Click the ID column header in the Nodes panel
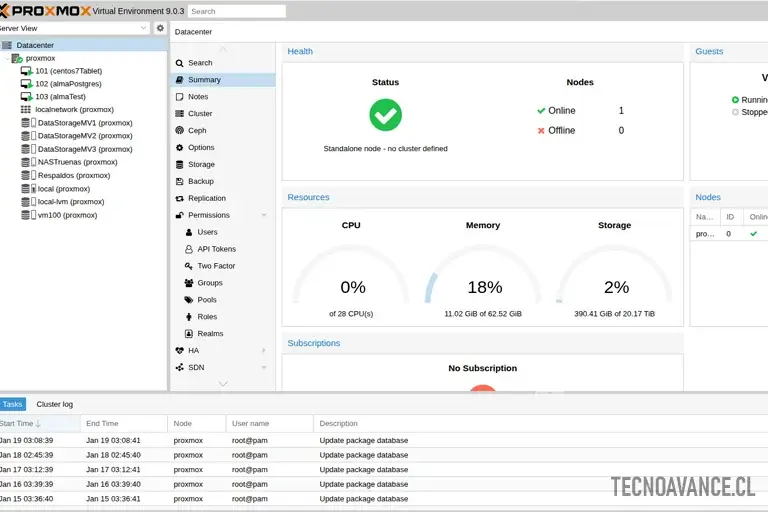 [731, 217]
